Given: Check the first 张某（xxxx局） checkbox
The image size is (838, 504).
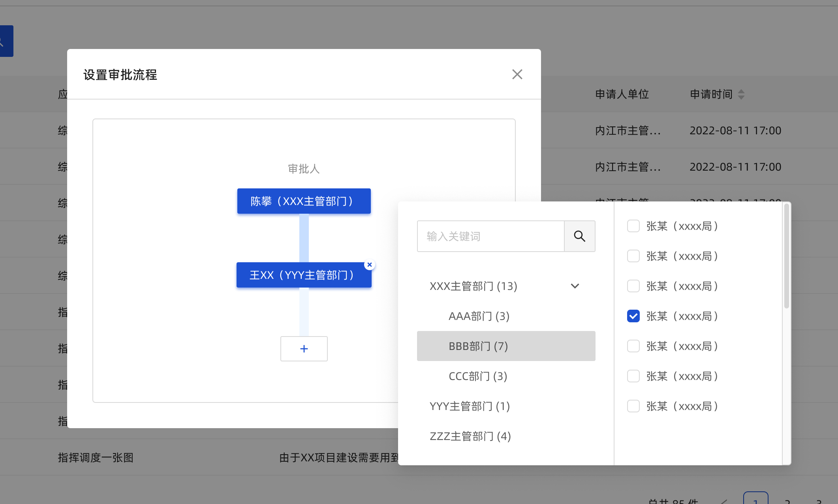Looking at the screenshot, I should (x=633, y=226).
